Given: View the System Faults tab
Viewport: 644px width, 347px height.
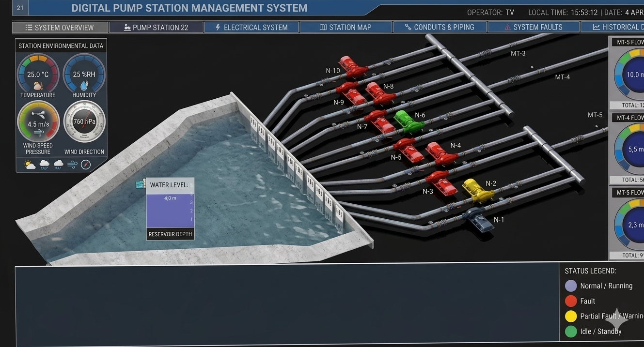Looking at the screenshot, I should 534,27.
